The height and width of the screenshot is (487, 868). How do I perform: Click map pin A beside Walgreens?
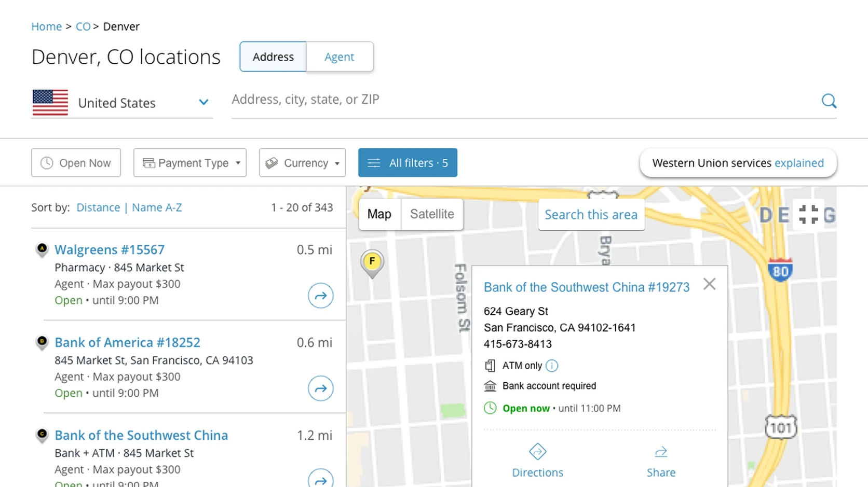click(x=42, y=250)
